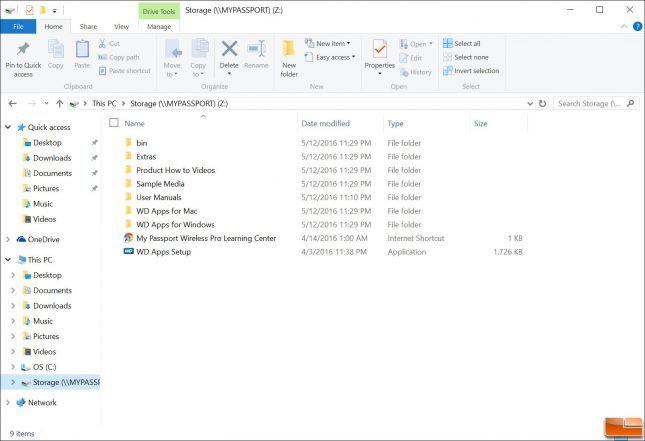
Task: Collapse the Quick access tree node
Action: click(8, 127)
